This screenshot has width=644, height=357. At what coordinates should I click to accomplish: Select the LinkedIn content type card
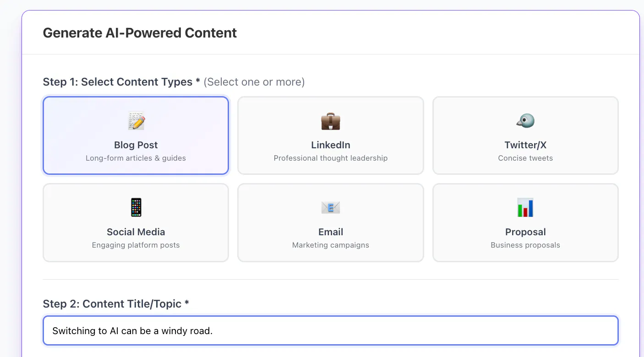click(x=331, y=135)
